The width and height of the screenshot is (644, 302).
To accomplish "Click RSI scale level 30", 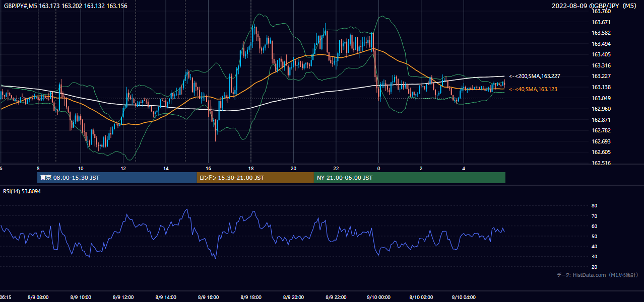I will 594,257.
